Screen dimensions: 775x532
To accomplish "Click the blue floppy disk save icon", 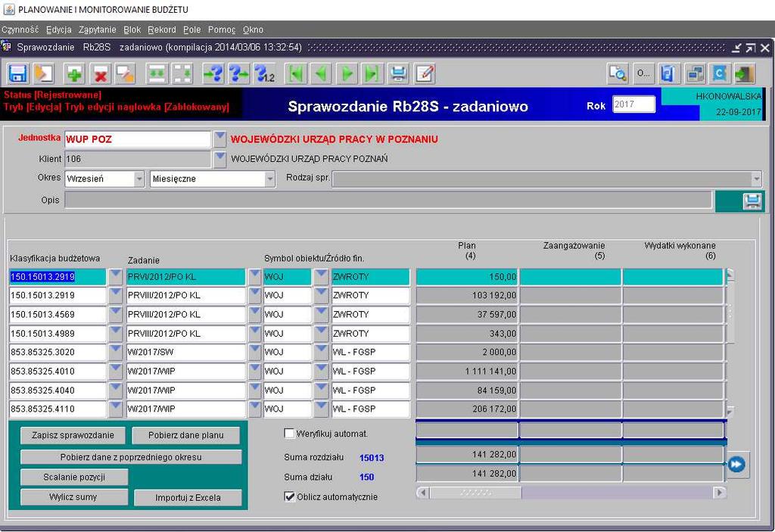I will click(18, 74).
